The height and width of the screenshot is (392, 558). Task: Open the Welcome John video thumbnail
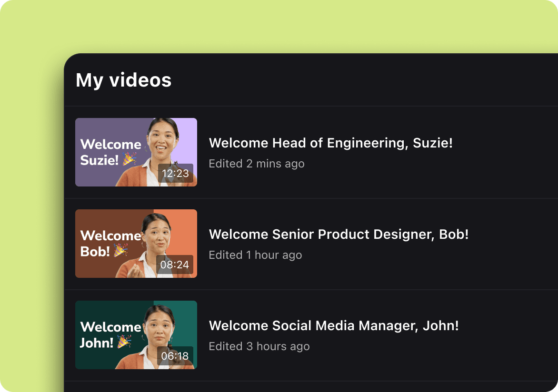tap(136, 335)
